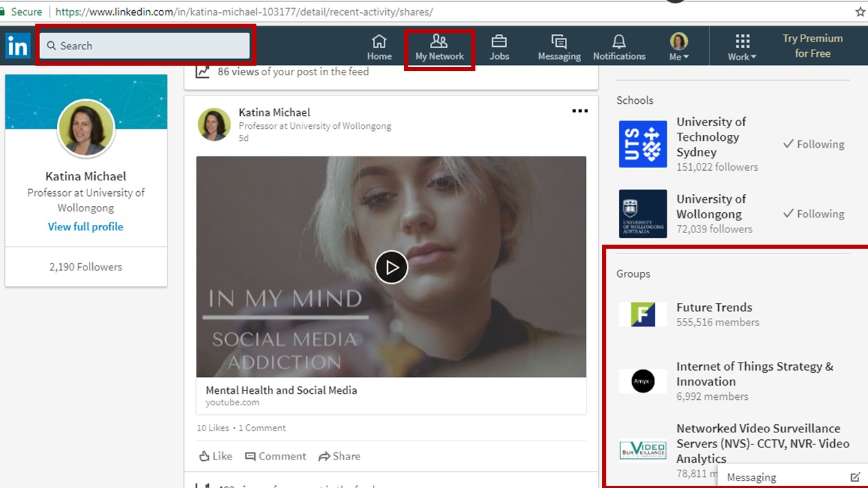This screenshot has width=868, height=488.
Task: Open My Network in navigation bar
Action: click(x=439, y=47)
